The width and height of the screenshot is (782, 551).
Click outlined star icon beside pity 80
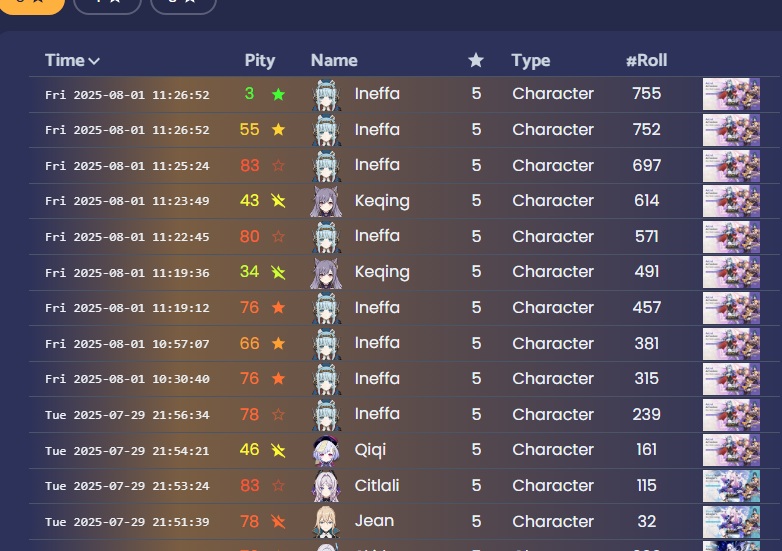[x=278, y=236]
